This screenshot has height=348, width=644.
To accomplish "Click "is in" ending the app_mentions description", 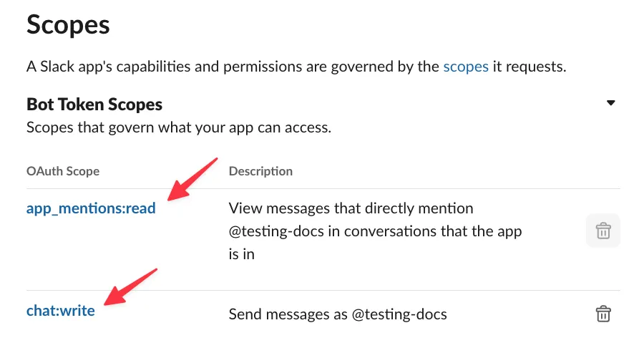I will tap(242, 253).
